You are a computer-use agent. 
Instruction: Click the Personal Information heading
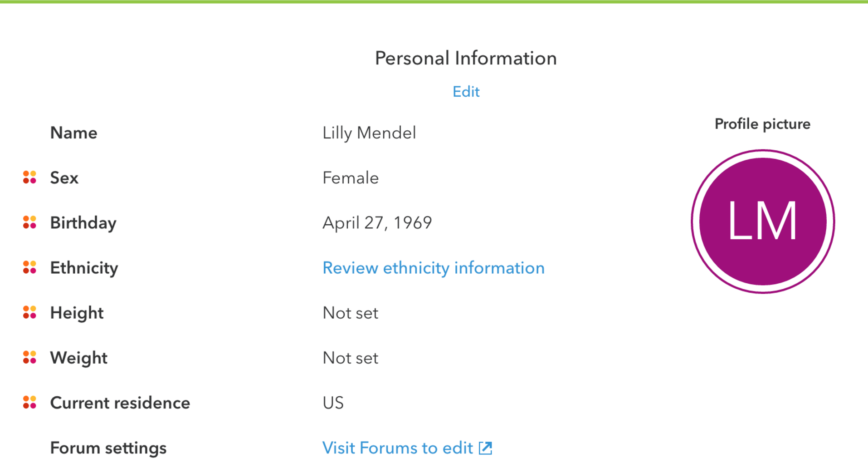pos(466,58)
